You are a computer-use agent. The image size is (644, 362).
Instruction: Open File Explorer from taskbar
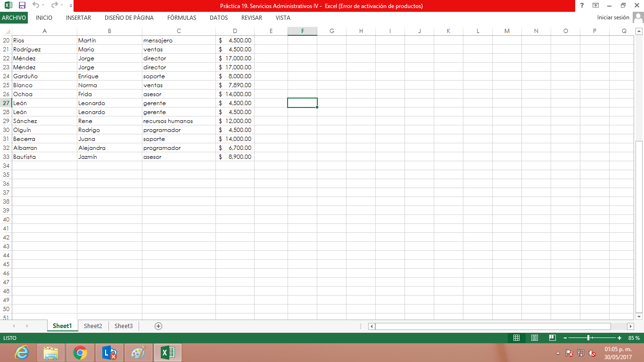(51, 353)
